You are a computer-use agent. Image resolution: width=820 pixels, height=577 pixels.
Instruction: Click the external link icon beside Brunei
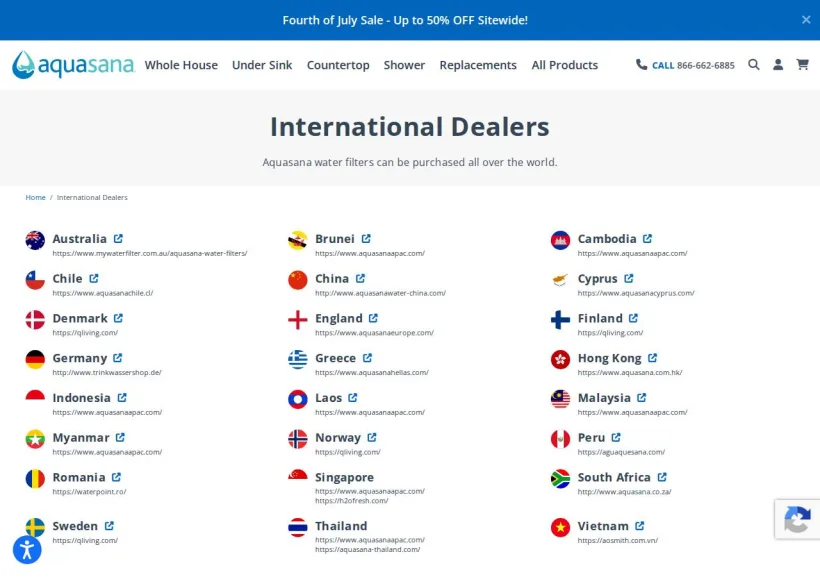366,239
